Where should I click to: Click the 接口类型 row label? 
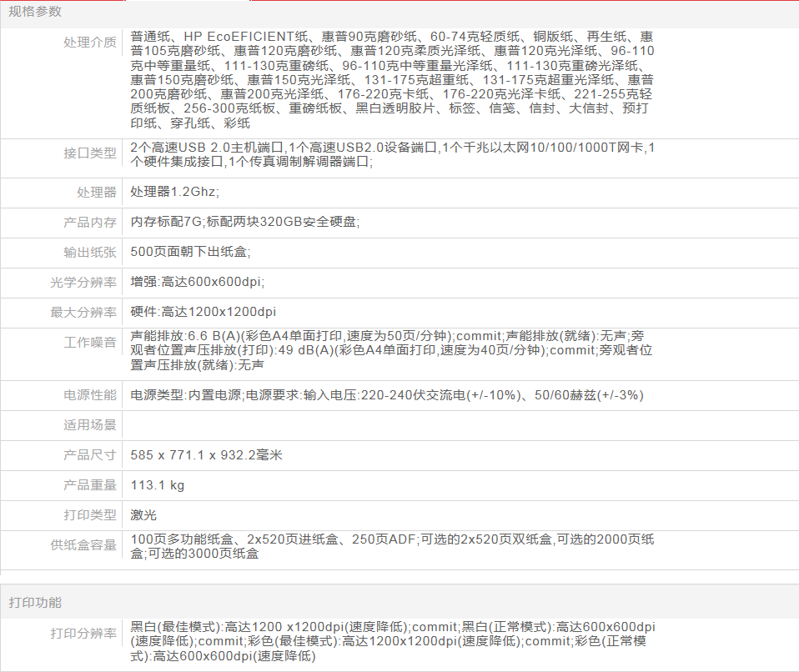click(x=90, y=153)
